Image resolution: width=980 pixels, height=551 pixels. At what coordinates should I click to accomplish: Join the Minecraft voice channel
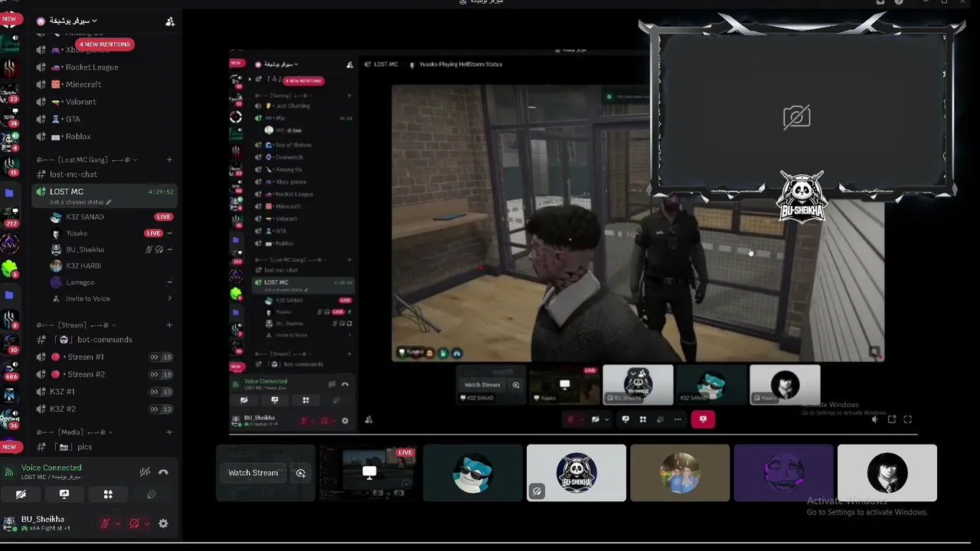pos(104,84)
